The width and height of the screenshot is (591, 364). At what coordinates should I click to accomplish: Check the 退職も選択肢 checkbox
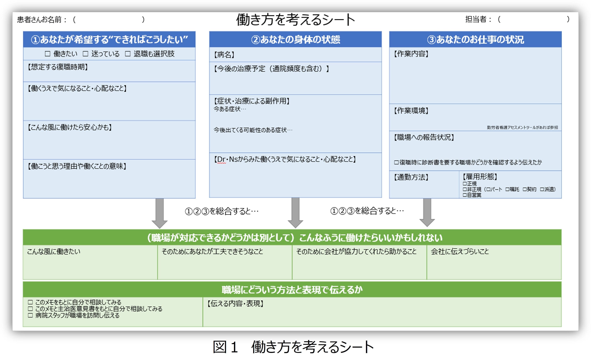pyautogui.click(x=128, y=54)
